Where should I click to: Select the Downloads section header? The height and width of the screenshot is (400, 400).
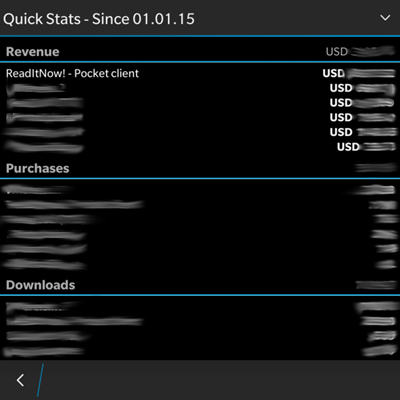click(x=41, y=285)
